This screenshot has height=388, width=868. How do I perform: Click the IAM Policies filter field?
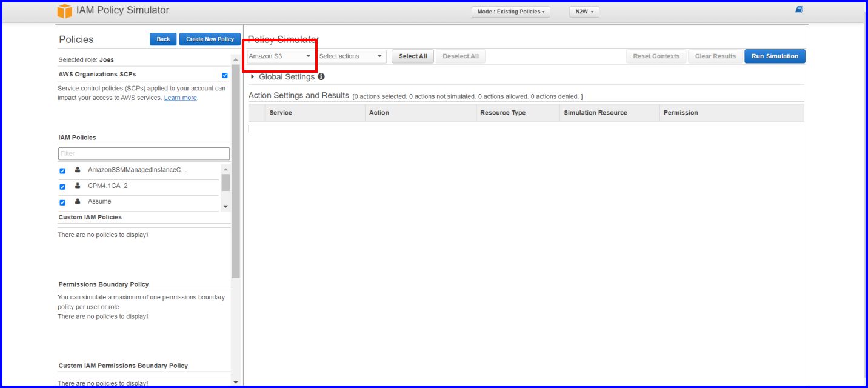click(x=144, y=154)
